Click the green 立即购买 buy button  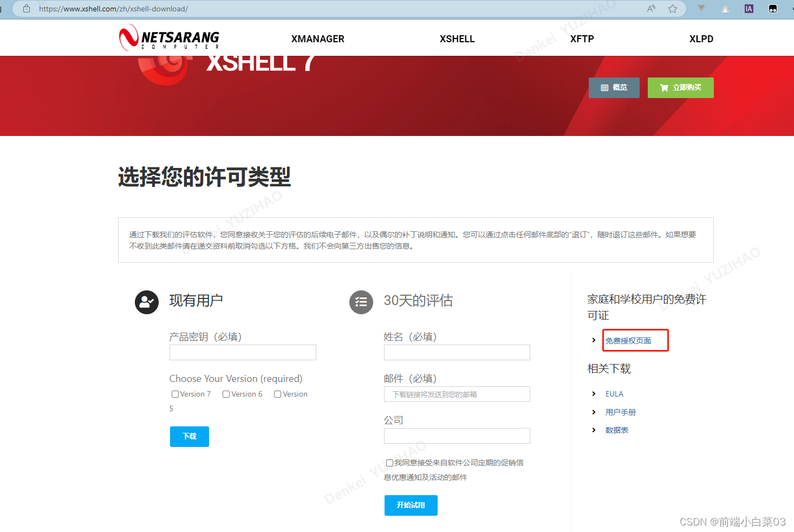(681, 88)
